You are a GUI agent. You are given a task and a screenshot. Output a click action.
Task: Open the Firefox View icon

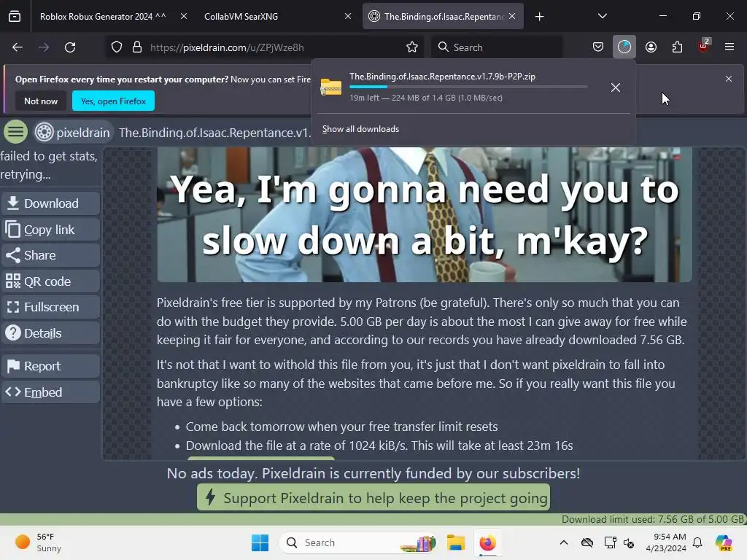(x=15, y=16)
